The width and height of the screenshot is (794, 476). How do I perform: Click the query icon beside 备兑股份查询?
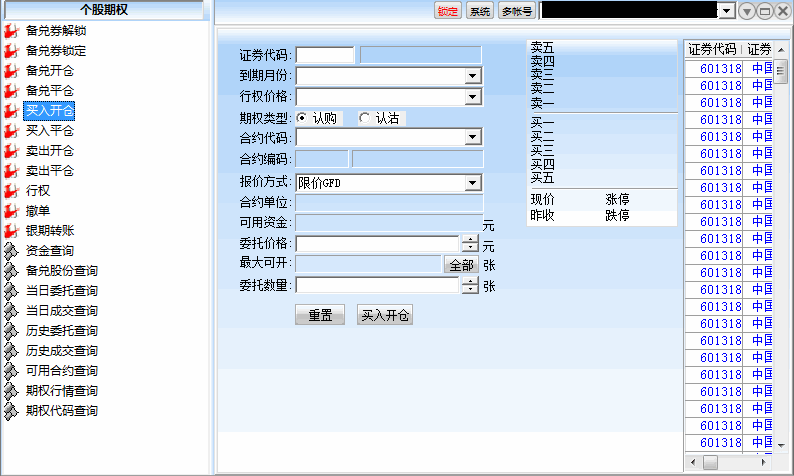point(11,271)
